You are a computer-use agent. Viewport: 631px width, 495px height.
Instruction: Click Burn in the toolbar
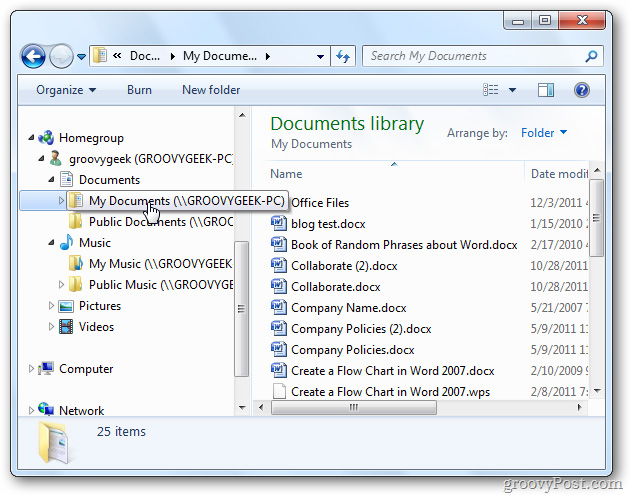click(x=139, y=90)
